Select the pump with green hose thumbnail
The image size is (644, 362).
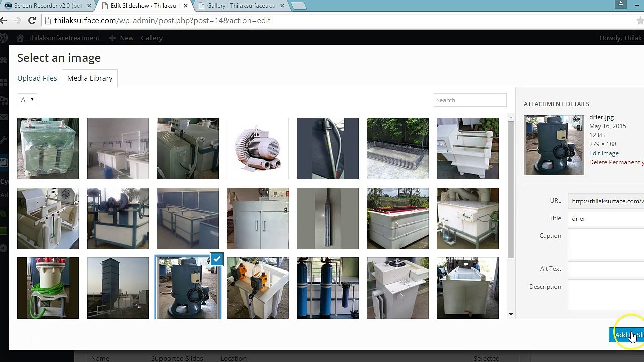[48, 288]
